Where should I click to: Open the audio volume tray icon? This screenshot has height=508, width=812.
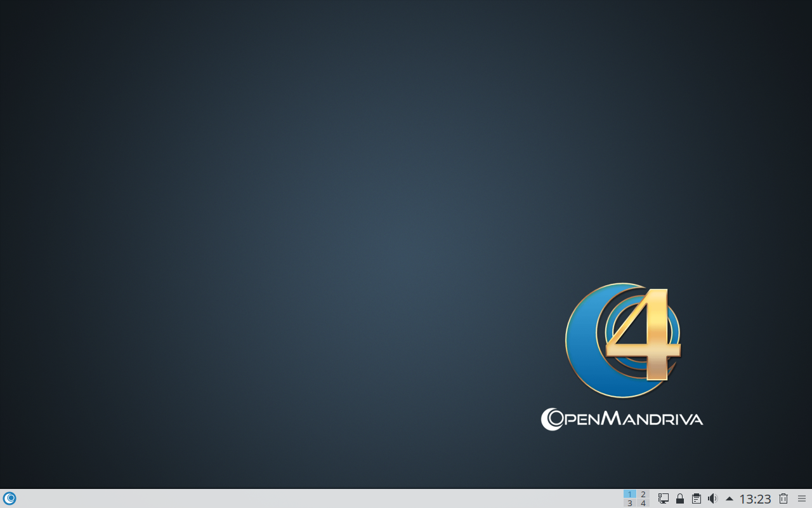click(713, 498)
